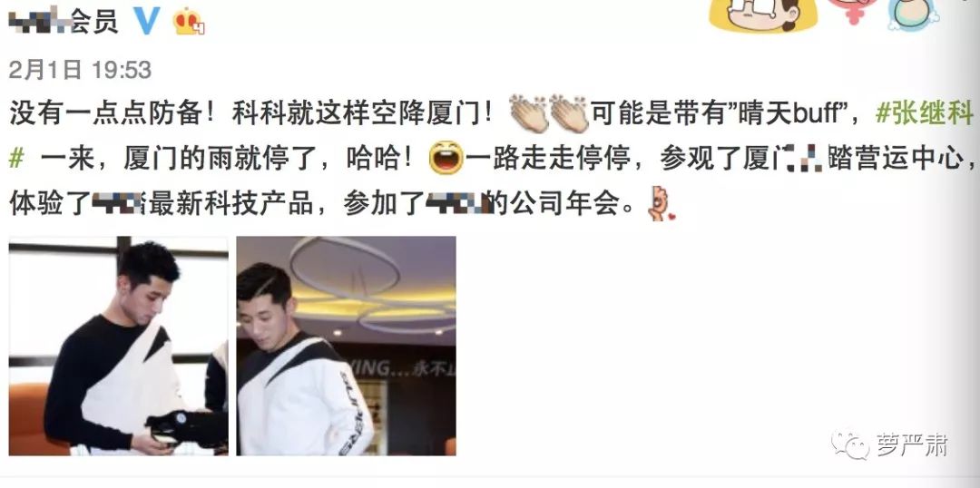Image resolution: width=980 pixels, height=488 pixels.
Task: Select the laughing face emoji after 哈哈
Action: pyautogui.click(x=446, y=158)
